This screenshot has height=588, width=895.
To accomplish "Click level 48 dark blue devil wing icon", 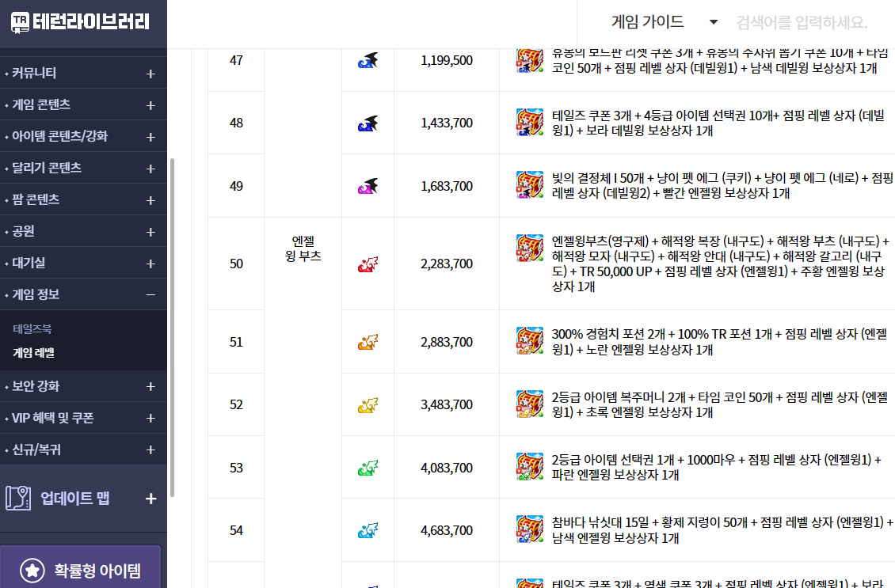I will 368,123.
